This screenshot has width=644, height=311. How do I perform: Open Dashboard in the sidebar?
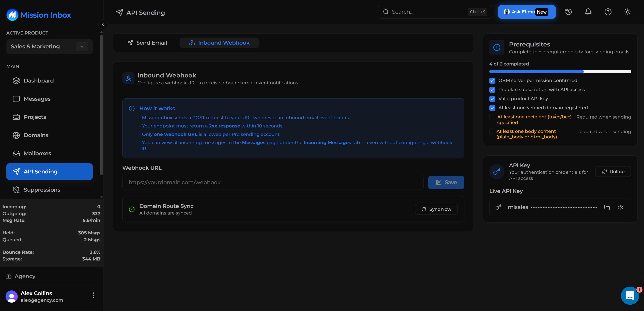50,81
